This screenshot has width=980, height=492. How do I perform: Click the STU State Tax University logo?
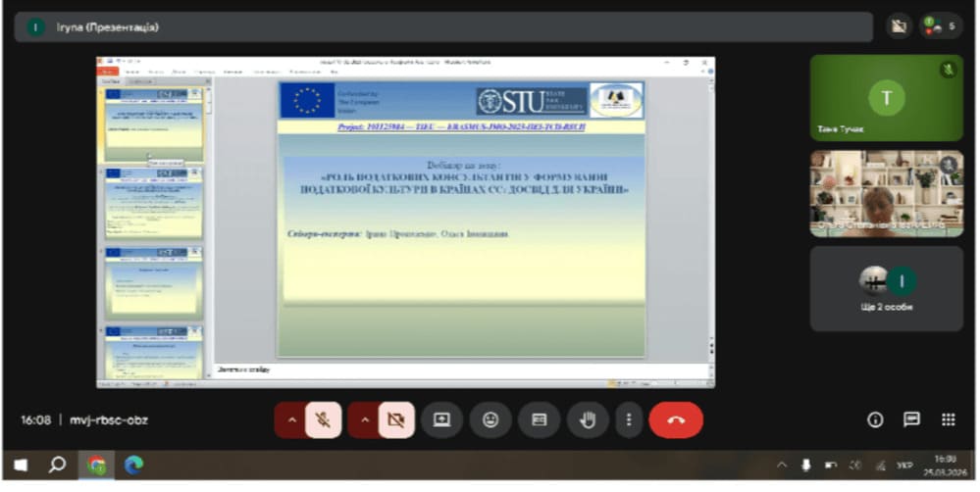tap(532, 101)
